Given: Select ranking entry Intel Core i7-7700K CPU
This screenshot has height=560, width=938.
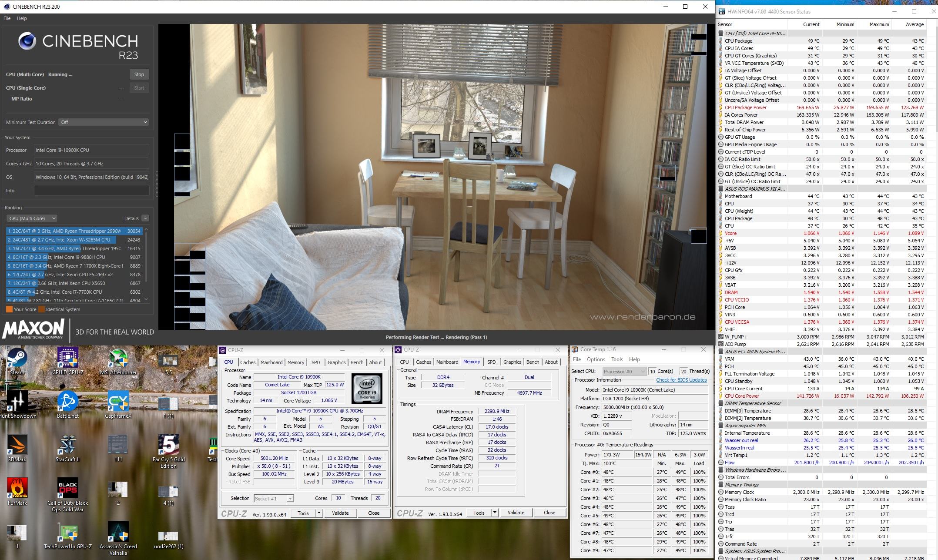Looking at the screenshot, I should [74, 292].
